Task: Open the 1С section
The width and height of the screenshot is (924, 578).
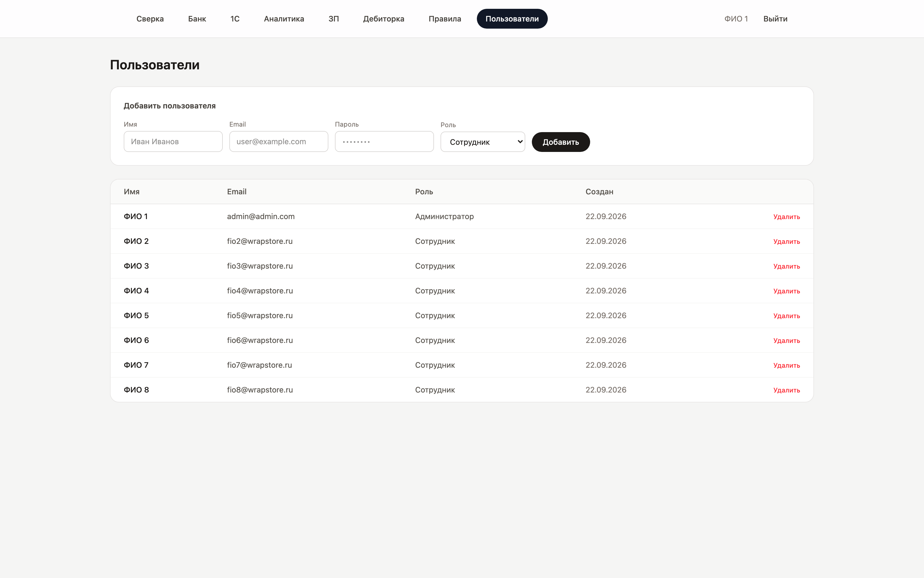Action: click(x=235, y=19)
